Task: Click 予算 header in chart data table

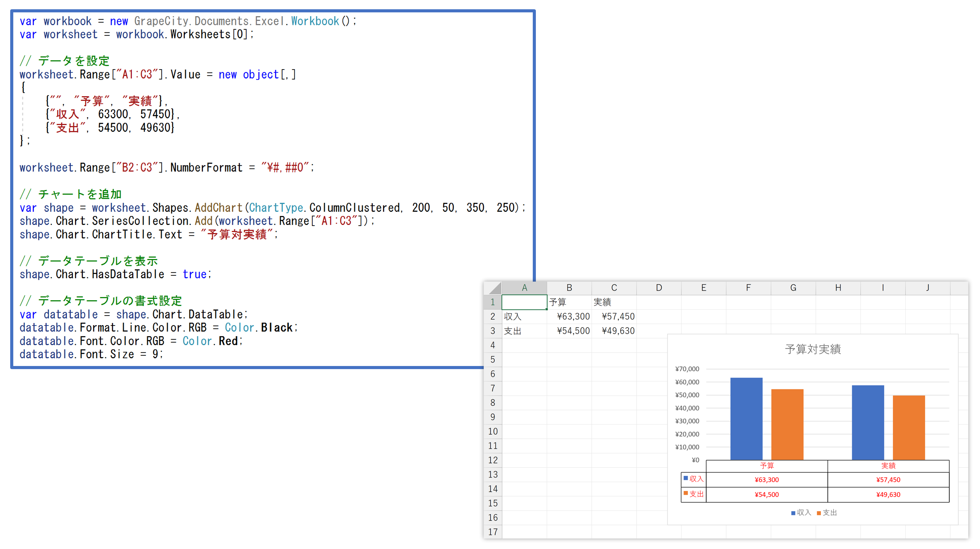Action: pos(767,466)
